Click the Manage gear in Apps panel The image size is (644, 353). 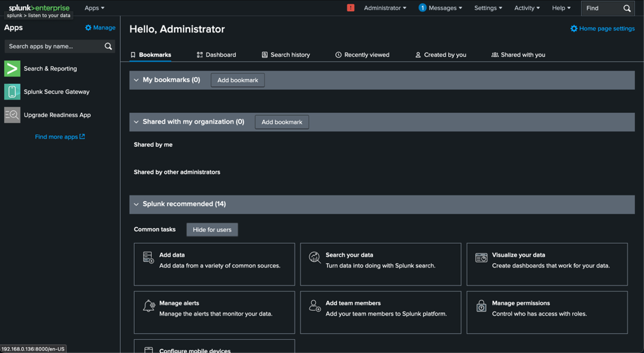(x=100, y=27)
